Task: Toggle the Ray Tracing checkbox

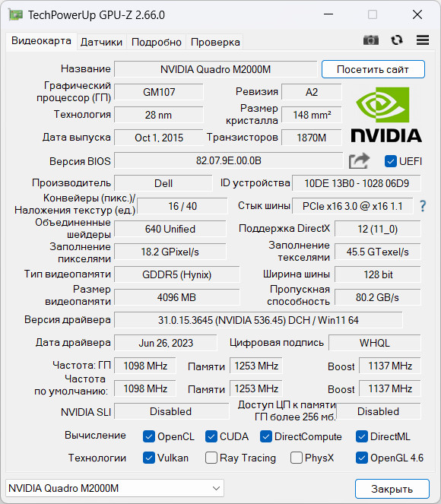Action: [211, 458]
